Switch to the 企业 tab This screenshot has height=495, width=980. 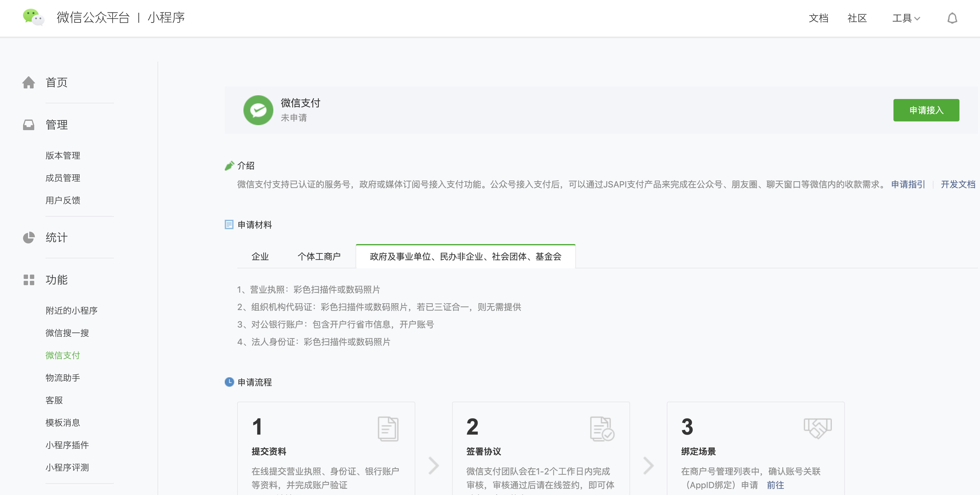tap(260, 257)
